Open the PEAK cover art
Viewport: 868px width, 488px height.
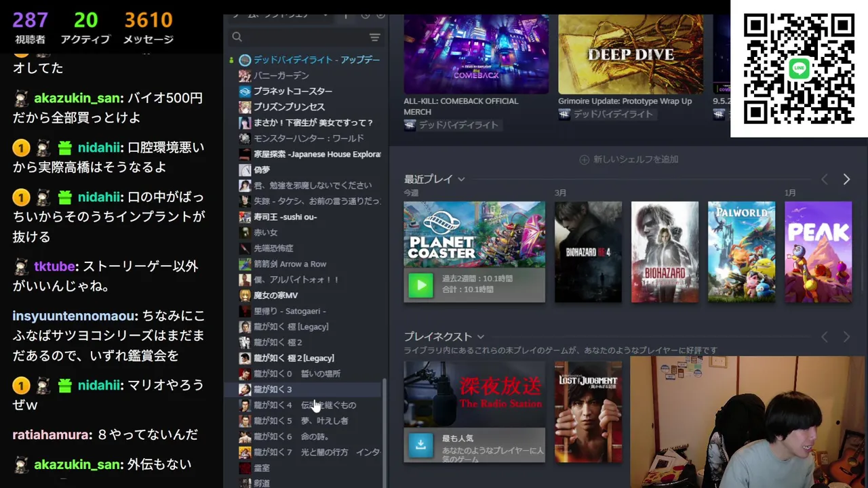click(818, 251)
